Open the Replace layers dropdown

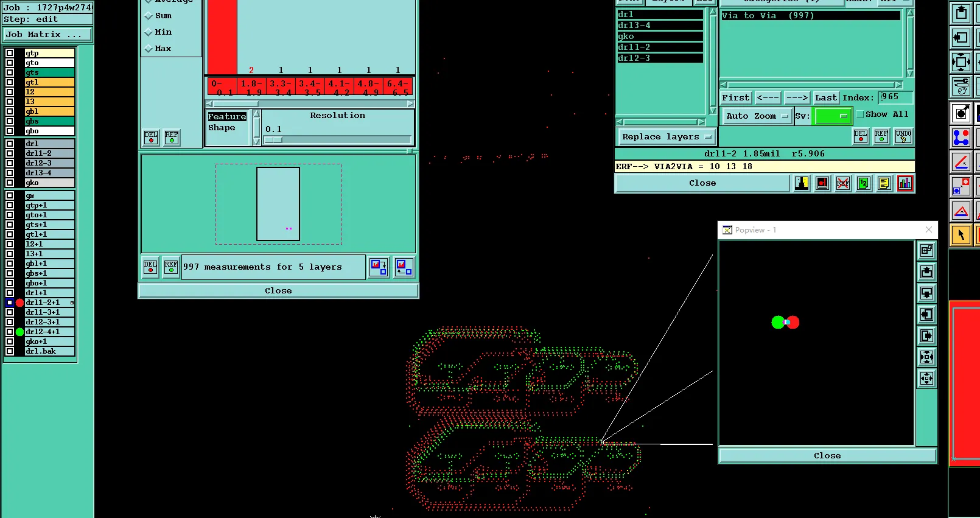(667, 137)
